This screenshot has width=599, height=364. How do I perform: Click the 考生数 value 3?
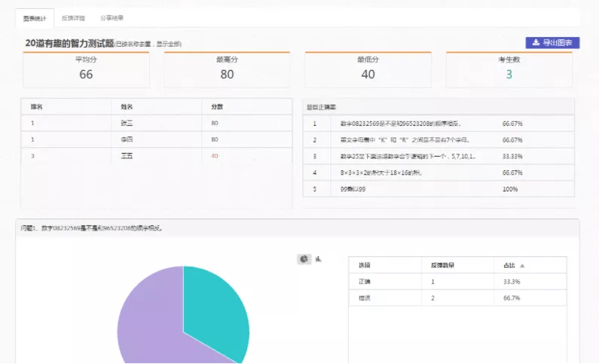[x=509, y=75]
